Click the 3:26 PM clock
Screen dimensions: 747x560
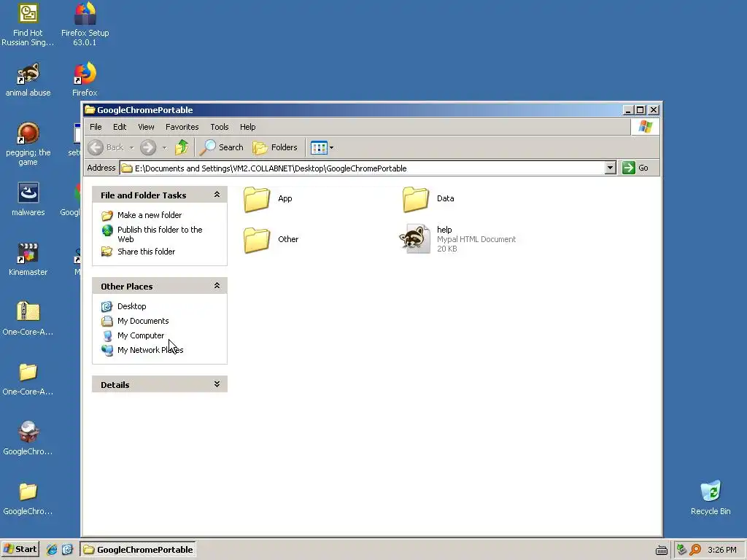pos(721,550)
